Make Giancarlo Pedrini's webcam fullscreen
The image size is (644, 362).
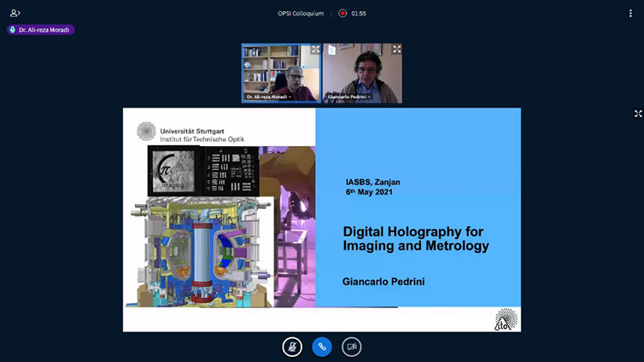click(395, 50)
